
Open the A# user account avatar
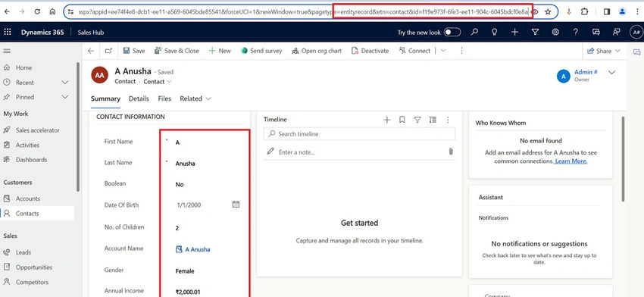click(x=636, y=32)
